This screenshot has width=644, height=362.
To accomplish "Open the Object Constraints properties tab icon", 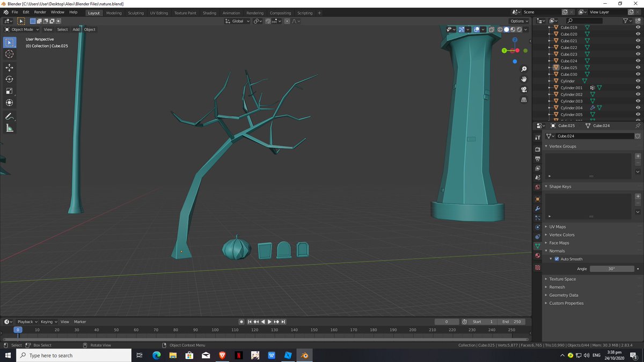I will (x=537, y=237).
